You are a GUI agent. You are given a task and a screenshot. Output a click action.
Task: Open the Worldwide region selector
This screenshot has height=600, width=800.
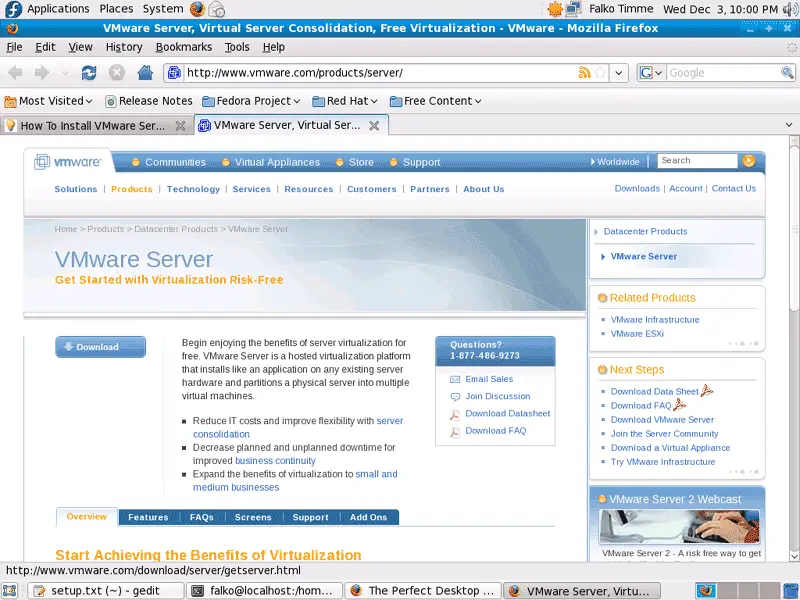[x=615, y=162]
